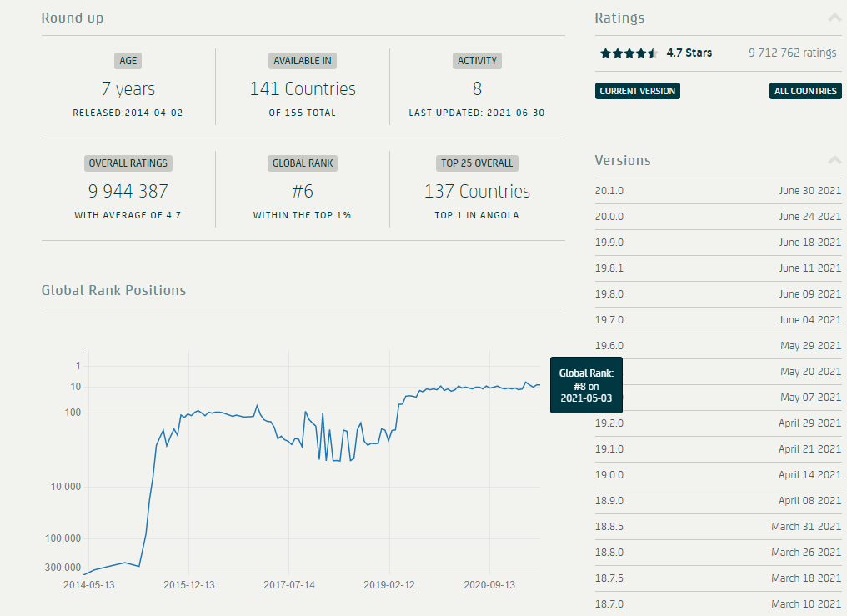Click the AGE badge
Image resolution: width=847 pixels, height=616 pixels.
pos(128,60)
